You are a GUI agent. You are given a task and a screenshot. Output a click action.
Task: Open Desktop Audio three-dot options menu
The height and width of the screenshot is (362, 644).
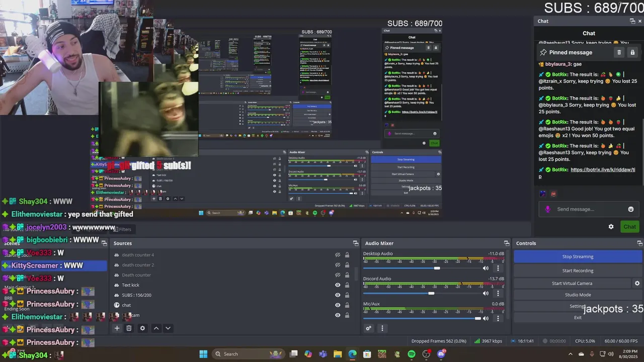498,268
